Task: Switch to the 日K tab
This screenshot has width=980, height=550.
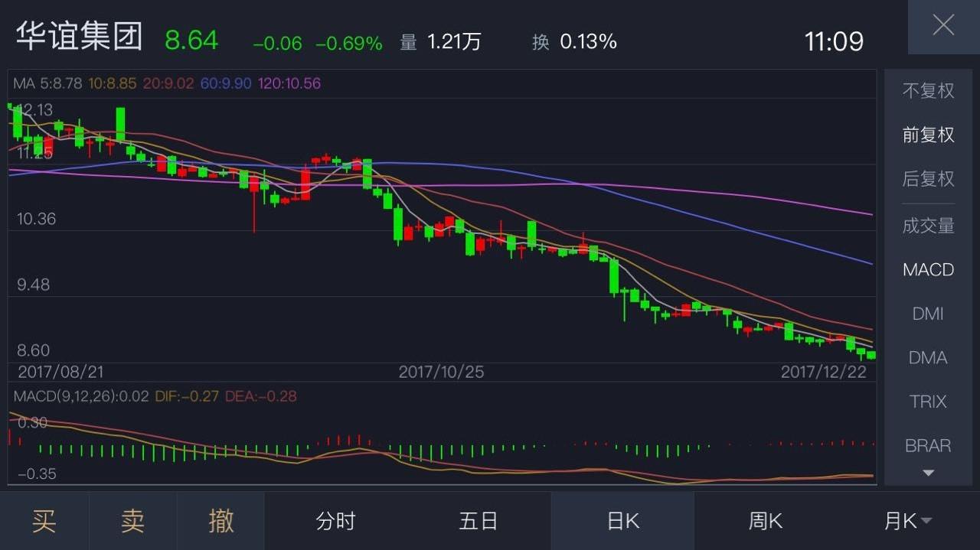Action: 622,521
